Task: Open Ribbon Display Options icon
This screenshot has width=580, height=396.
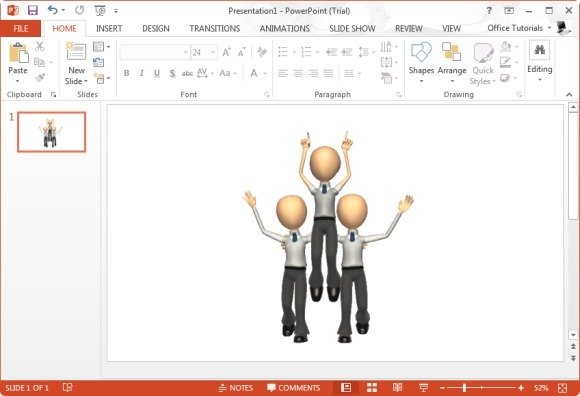Action: (x=509, y=11)
